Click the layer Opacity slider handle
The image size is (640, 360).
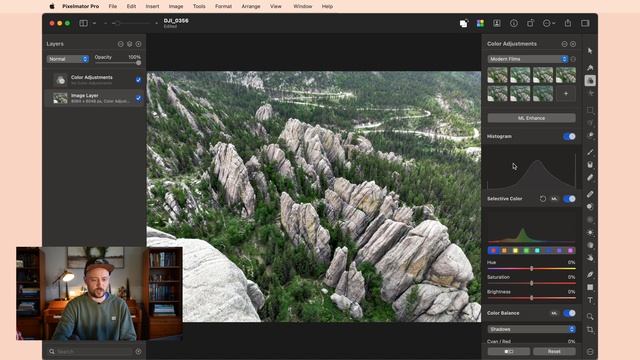pyautogui.click(x=138, y=63)
